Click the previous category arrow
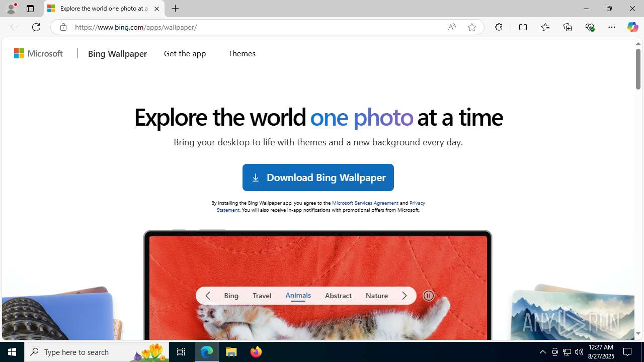The height and width of the screenshot is (362, 644). coord(208,296)
